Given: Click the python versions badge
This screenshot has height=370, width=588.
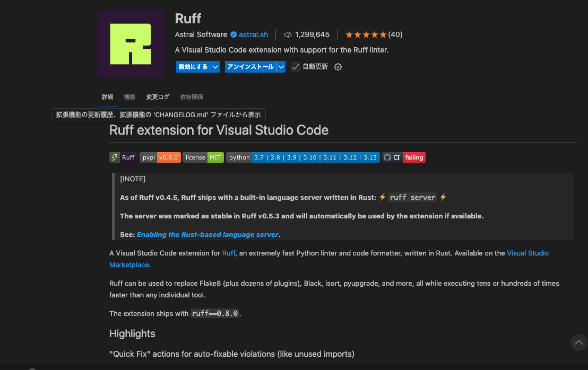Looking at the screenshot, I should pyautogui.click(x=303, y=157).
